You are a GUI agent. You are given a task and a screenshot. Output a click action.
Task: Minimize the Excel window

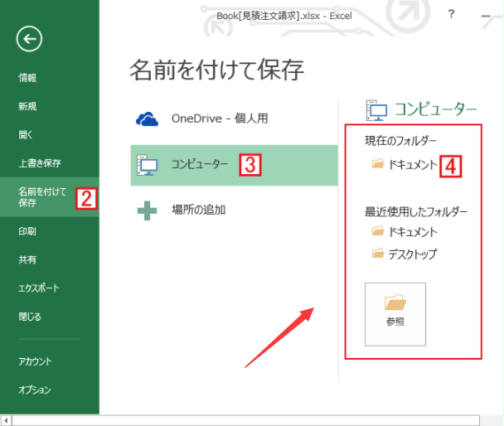(486, 16)
